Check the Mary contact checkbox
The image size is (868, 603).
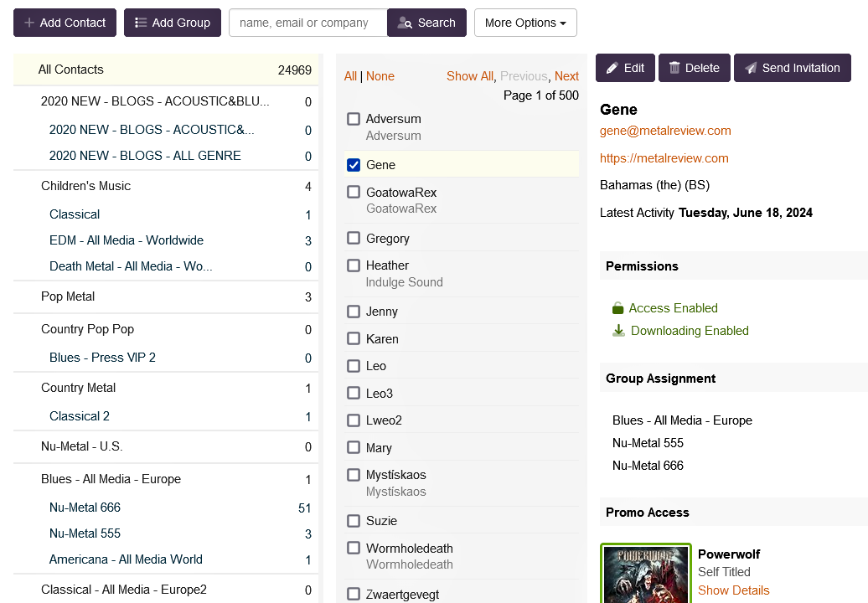point(354,447)
